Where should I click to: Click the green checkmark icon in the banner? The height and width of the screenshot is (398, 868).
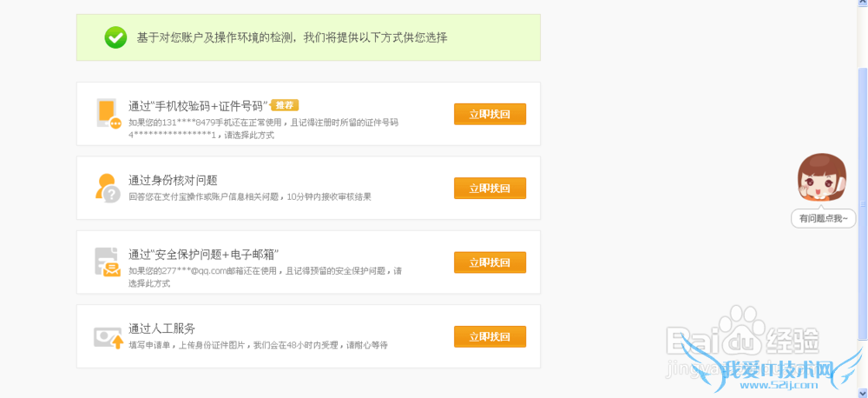(115, 37)
